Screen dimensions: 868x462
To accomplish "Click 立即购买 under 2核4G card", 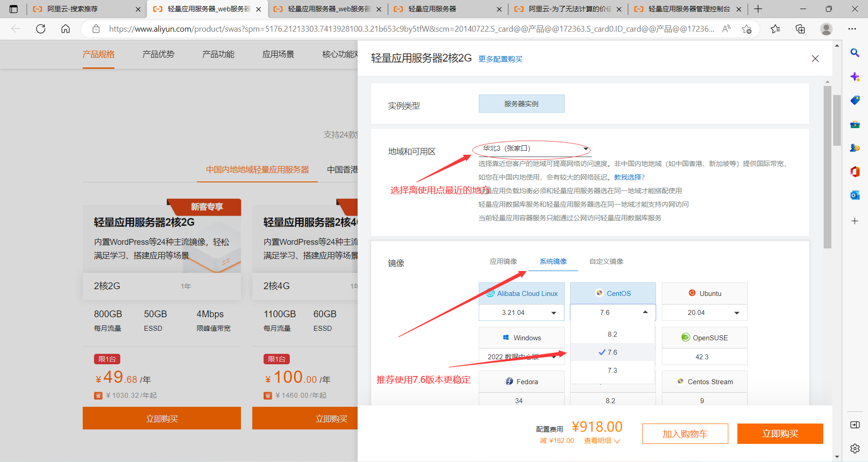I will point(305,419).
